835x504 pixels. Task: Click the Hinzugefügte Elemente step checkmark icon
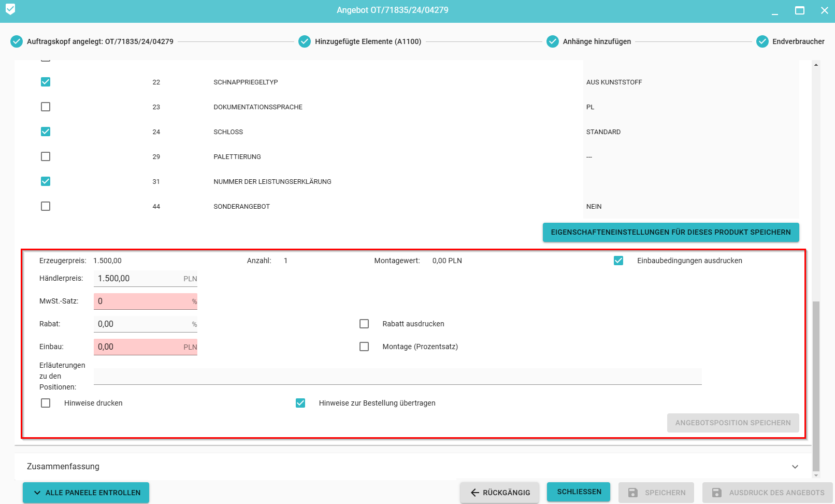[305, 41]
